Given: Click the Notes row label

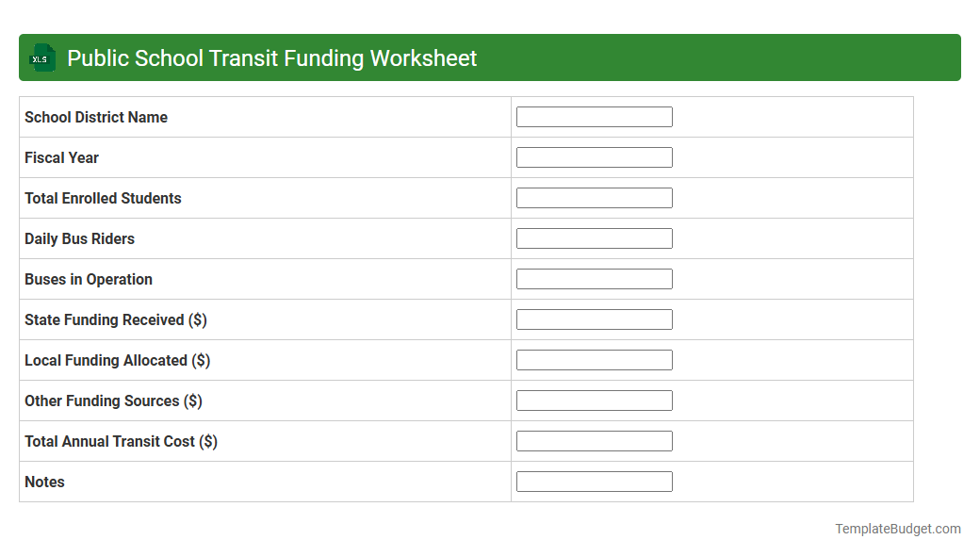Looking at the screenshot, I should (x=43, y=482).
